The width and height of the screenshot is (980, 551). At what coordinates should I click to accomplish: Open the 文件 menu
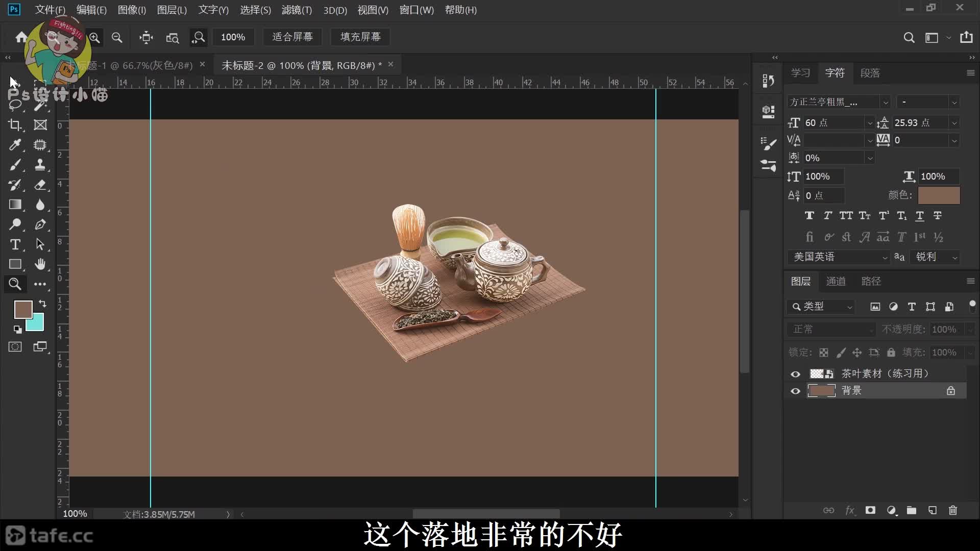(x=50, y=10)
